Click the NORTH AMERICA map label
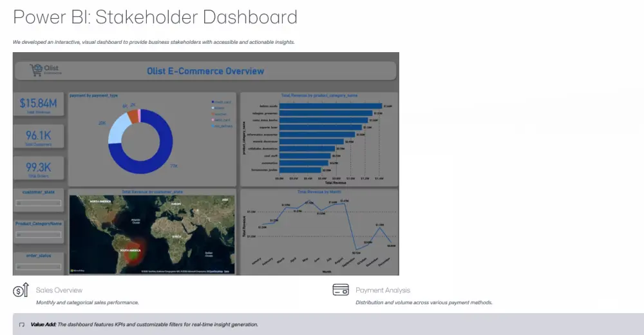The width and height of the screenshot is (644, 335). pos(100,202)
